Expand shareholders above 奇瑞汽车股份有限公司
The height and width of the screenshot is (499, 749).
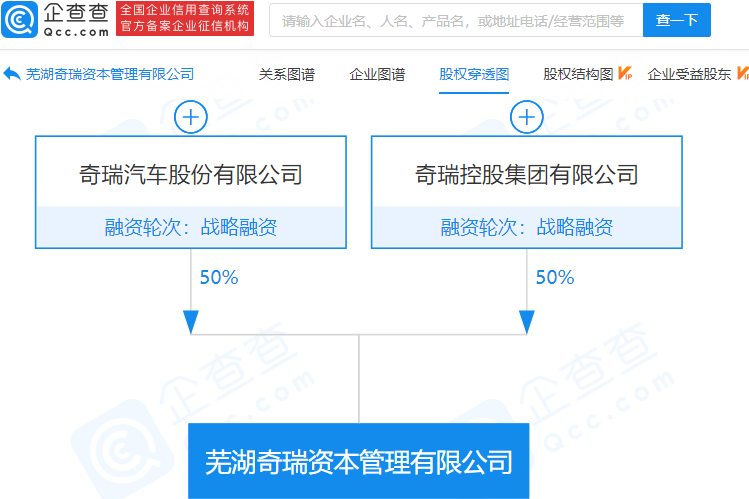tap(190, 117)
